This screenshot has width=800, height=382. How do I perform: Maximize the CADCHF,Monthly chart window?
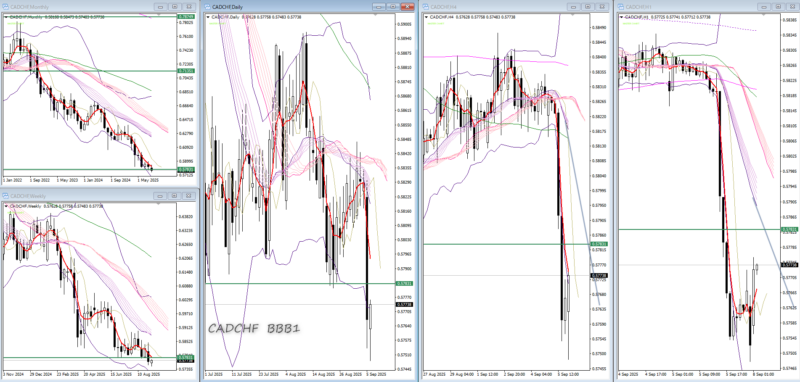175,7
